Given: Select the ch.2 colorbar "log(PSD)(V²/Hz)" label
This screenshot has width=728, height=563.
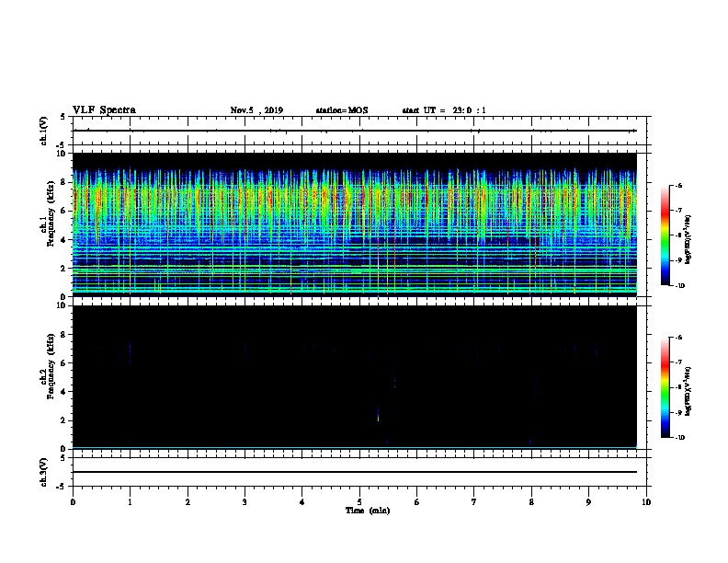Looking at the screenshot, I should 688,392.
